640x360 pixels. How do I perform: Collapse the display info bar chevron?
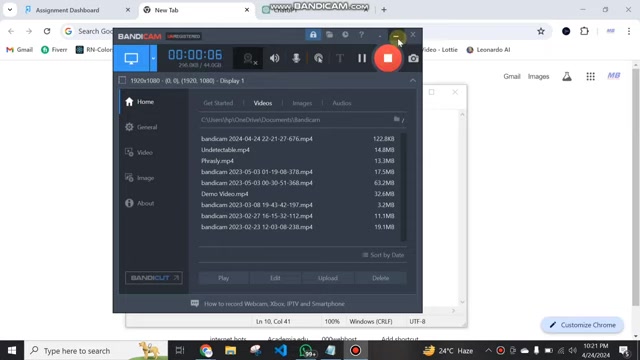click(x=413, y=80)
